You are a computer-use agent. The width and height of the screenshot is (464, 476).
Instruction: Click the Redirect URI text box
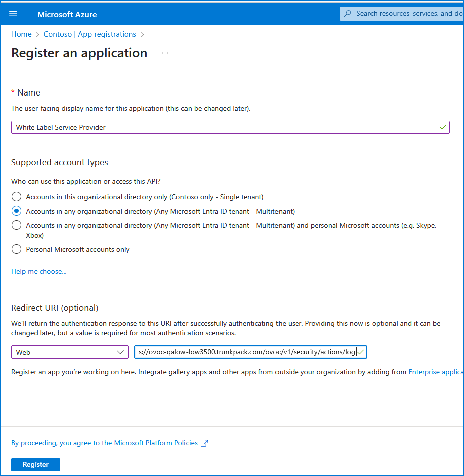tap(245, 352)
